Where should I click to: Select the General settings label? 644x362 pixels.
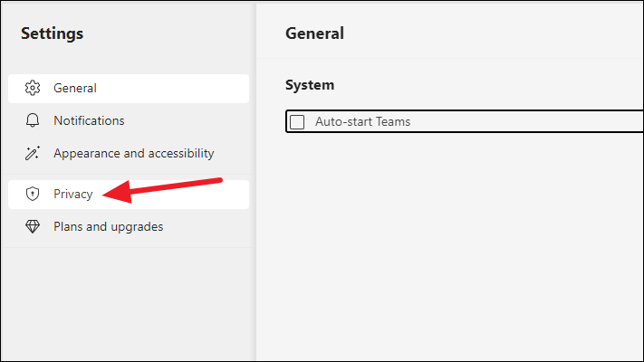pos(75,89)
